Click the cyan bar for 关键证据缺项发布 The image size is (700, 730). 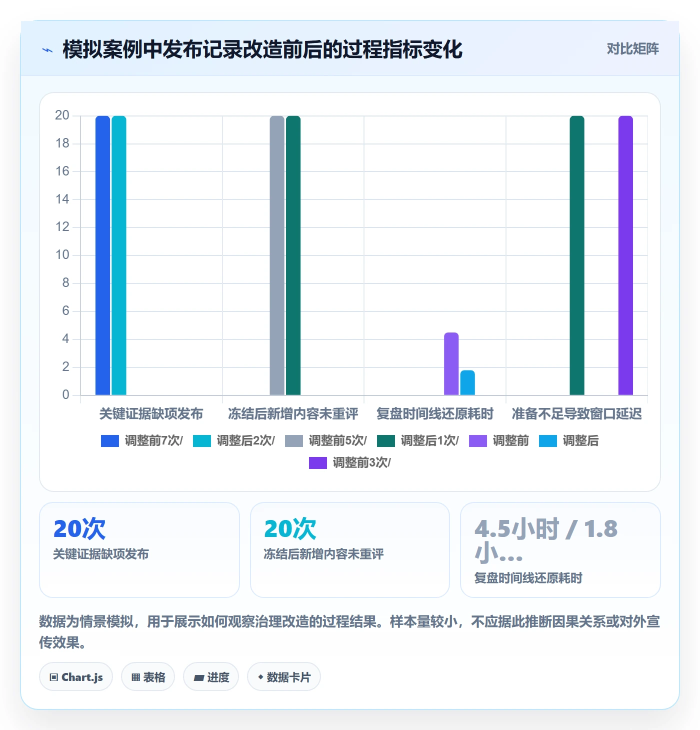coord(119,255)
